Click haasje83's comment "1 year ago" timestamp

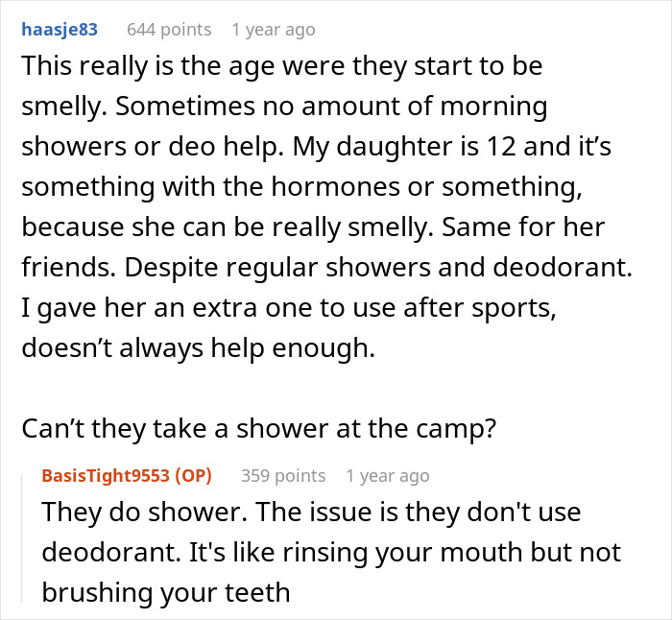click(273, 30)
